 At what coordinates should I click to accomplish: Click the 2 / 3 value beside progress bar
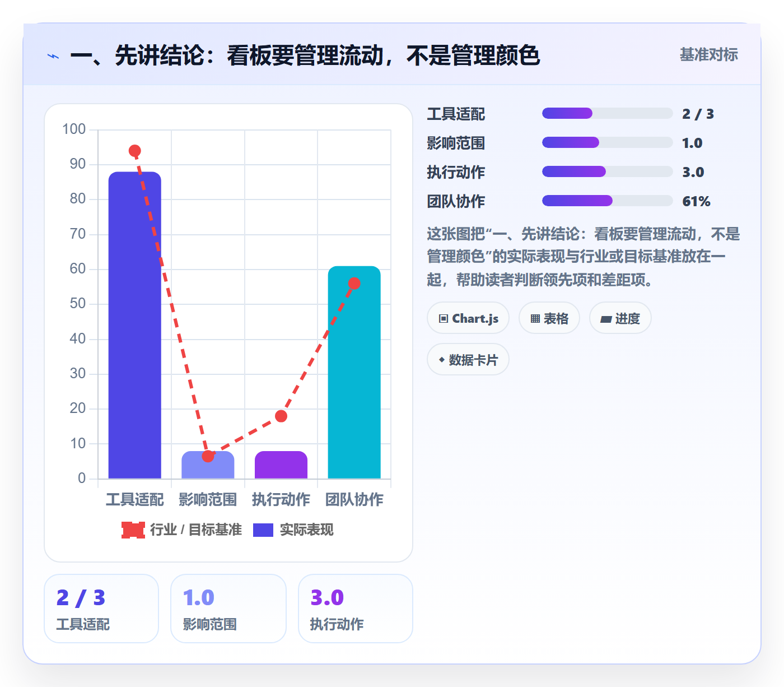(698, 114)
